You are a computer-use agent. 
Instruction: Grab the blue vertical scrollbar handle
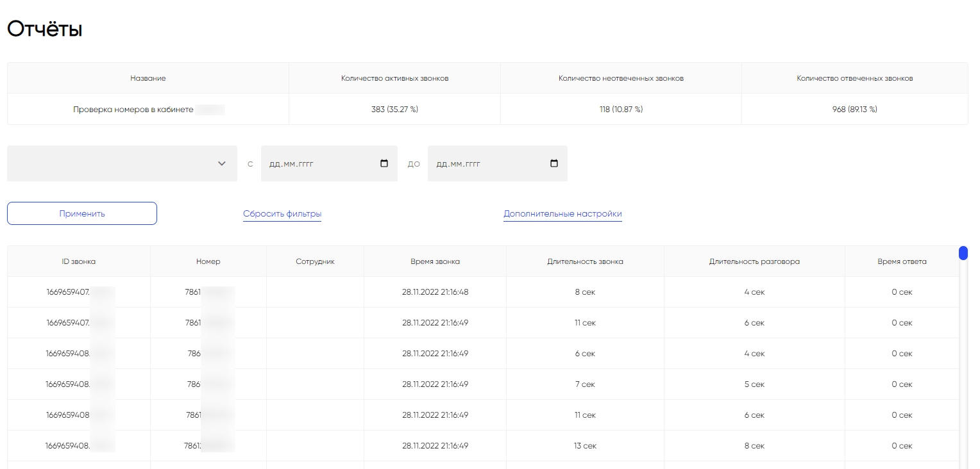[x=963, y=254]
